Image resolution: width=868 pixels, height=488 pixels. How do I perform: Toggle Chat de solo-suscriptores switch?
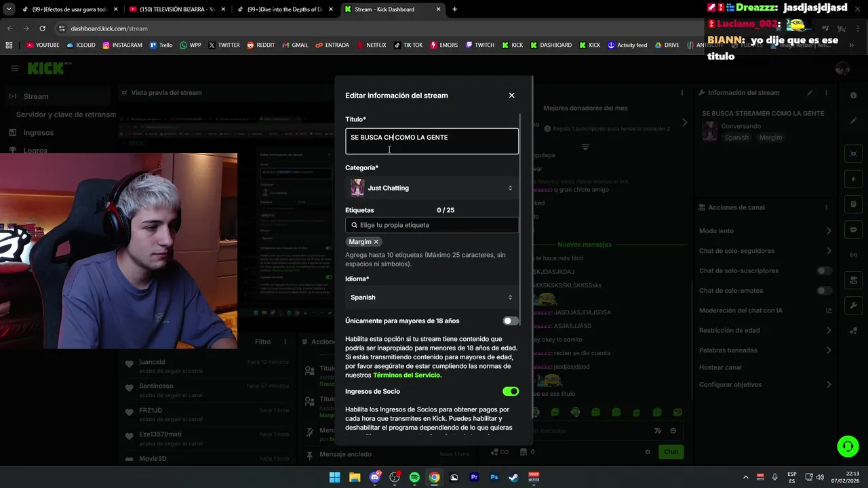click(x=824, y=270)
